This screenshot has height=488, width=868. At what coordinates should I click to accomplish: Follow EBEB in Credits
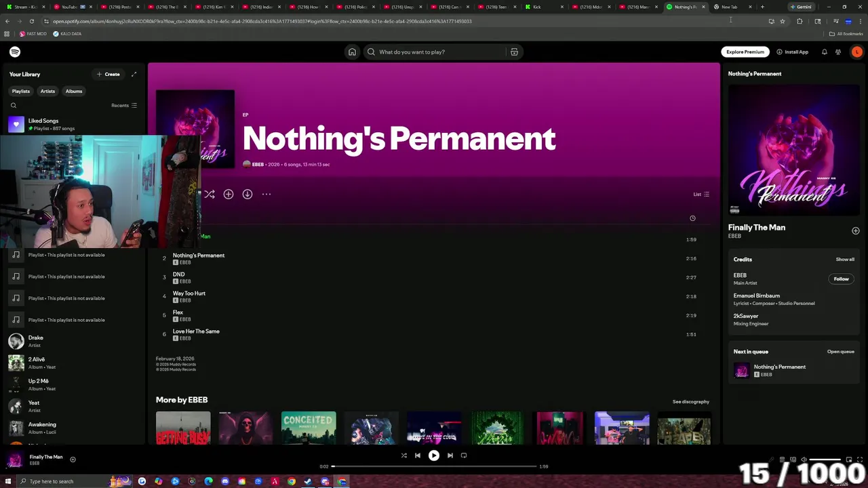841,279
